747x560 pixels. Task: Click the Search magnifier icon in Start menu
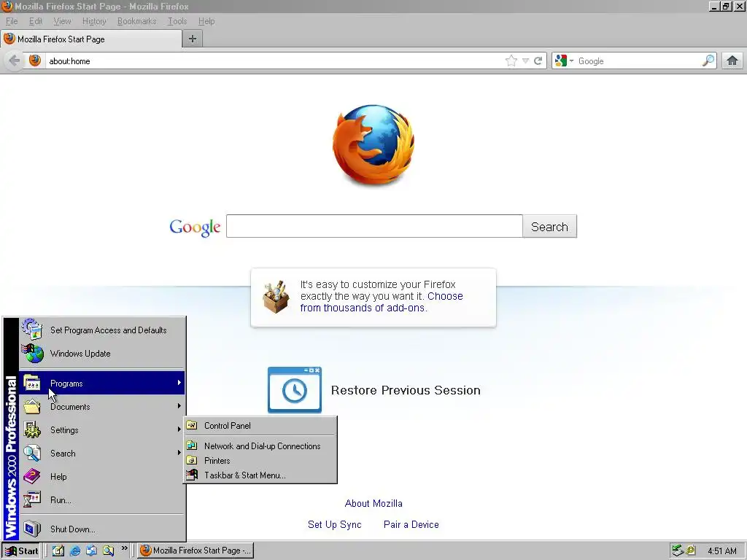point(32,453)
